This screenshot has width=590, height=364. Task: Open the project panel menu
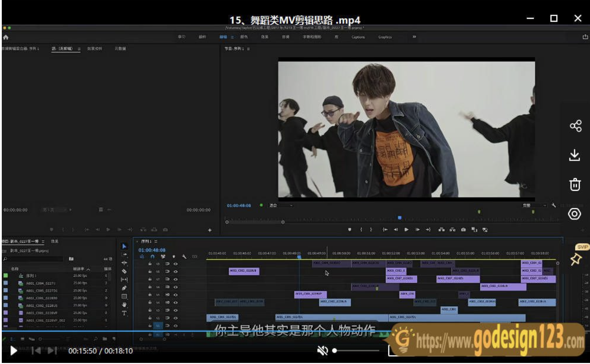click(43, 241)
